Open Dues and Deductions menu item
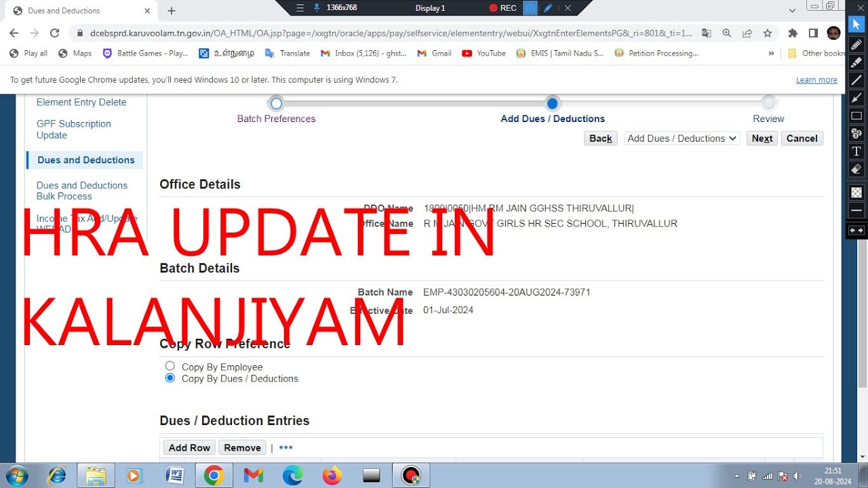Image resolution: width=868 pixels, height=488 pixels. (85, 160)
